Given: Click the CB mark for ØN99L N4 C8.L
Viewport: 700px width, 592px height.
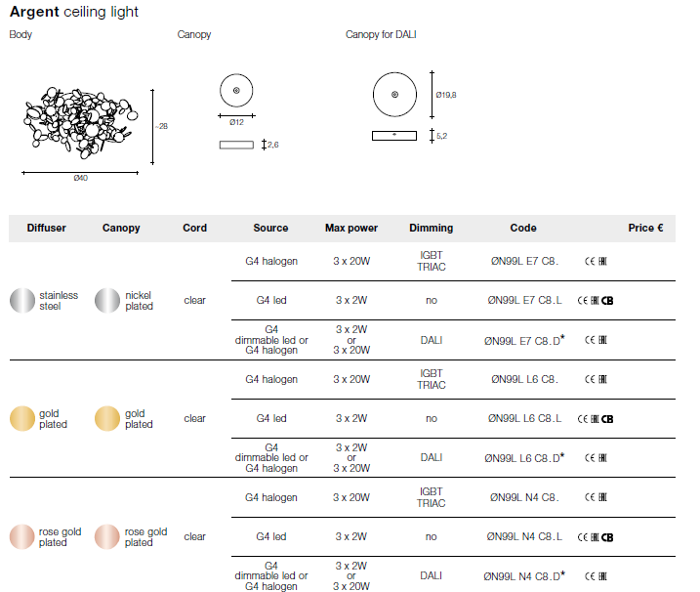Looking at the screenshot, I should [607, 537].
